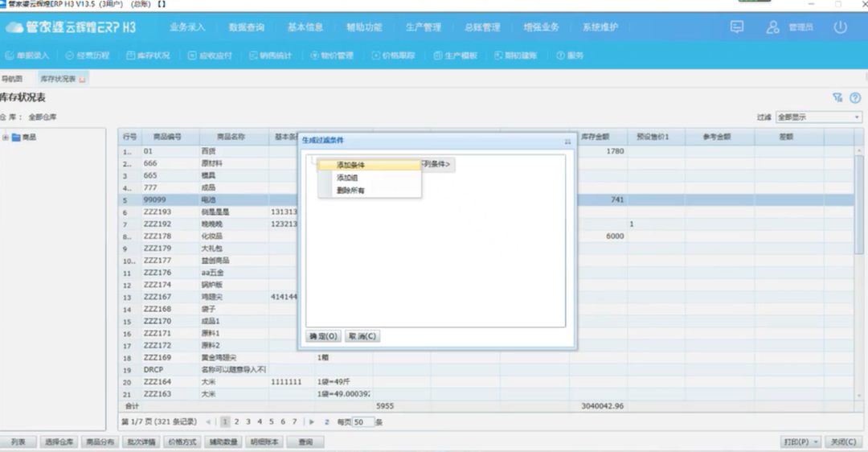
Task: Open the 业务录入 menu
Action: [x=187, y=27]
